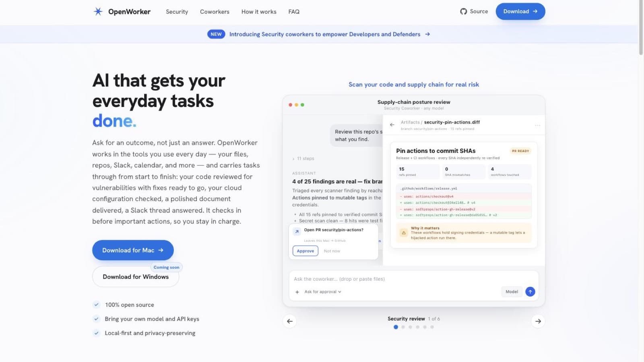Click the arrow after the announcement banner text
This screenshot has width=644, height=362.
pos(427,34)
